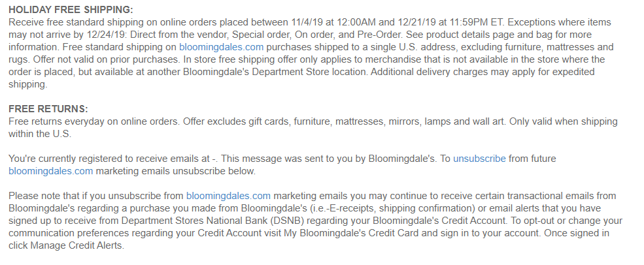Image resolution: width=644 pixels, height=265 pixels.
Task: Click the unsubscribe link
Action: (479, 159)
